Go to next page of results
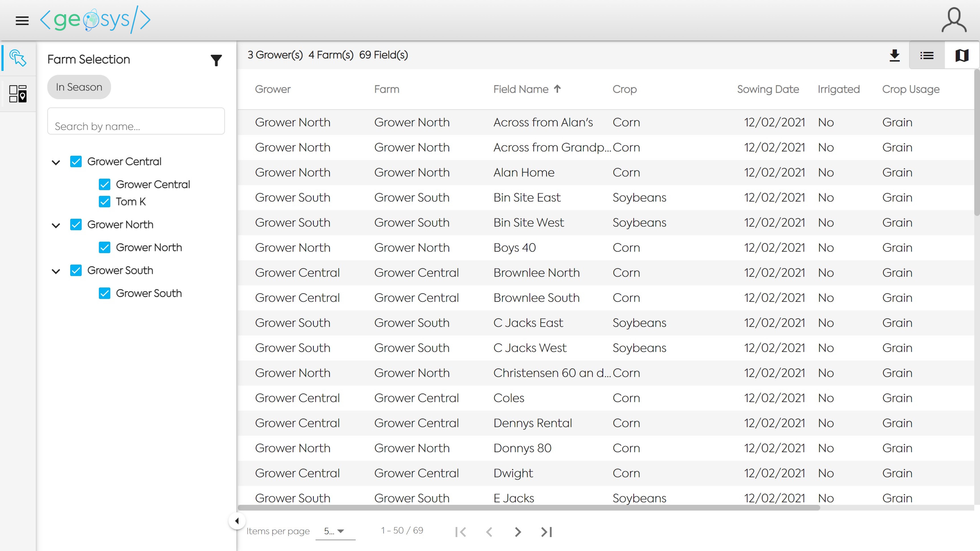Image resolution: width=980 pixels, height=551 pixels. 518,532
